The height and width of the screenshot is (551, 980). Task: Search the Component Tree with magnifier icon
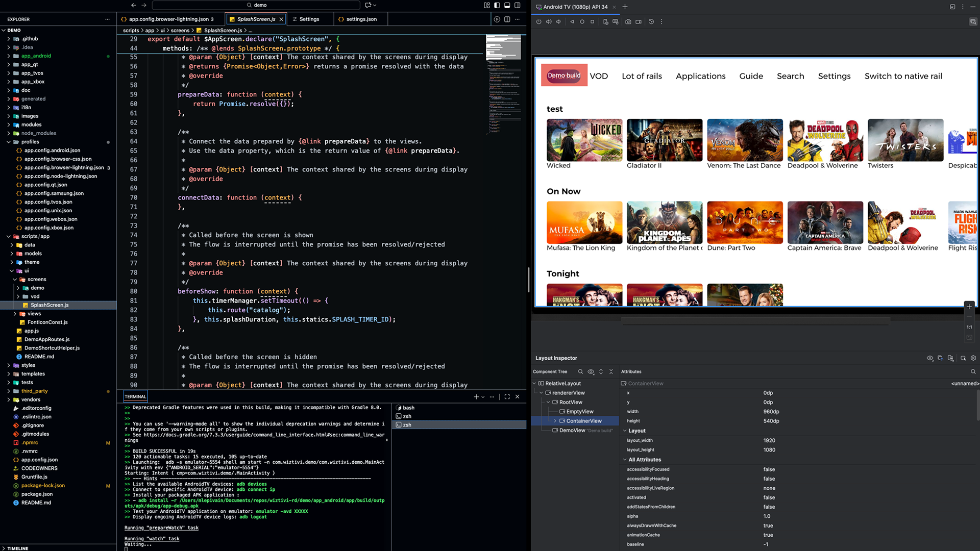(580, 371)
